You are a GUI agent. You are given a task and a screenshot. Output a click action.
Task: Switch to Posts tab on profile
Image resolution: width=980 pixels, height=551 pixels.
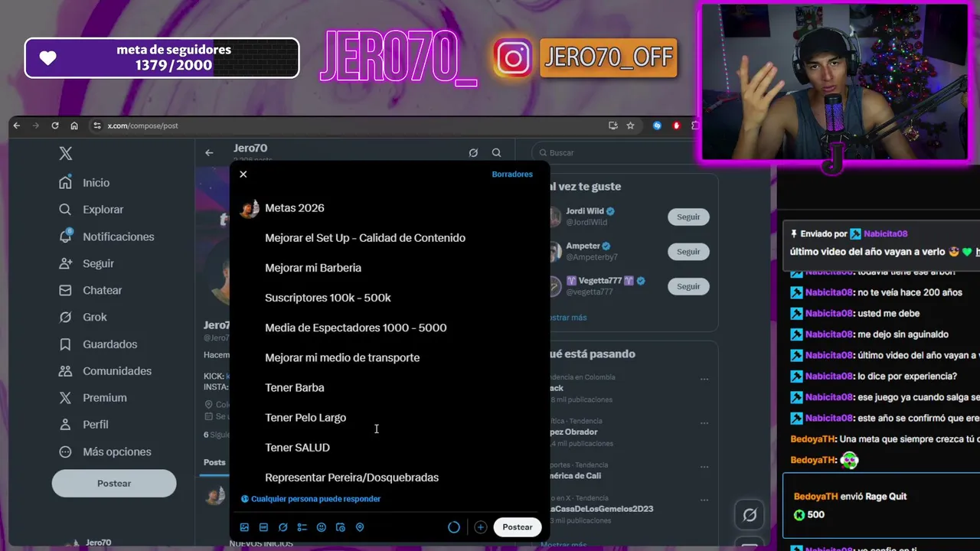click(x=214, y=462)
